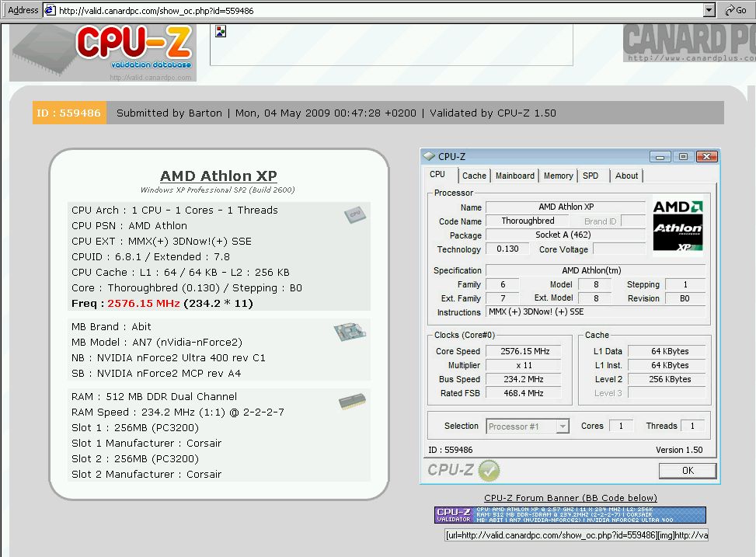Switch to the About tab
This screenshot has width=756, height=557.
[x=626, y=176]
